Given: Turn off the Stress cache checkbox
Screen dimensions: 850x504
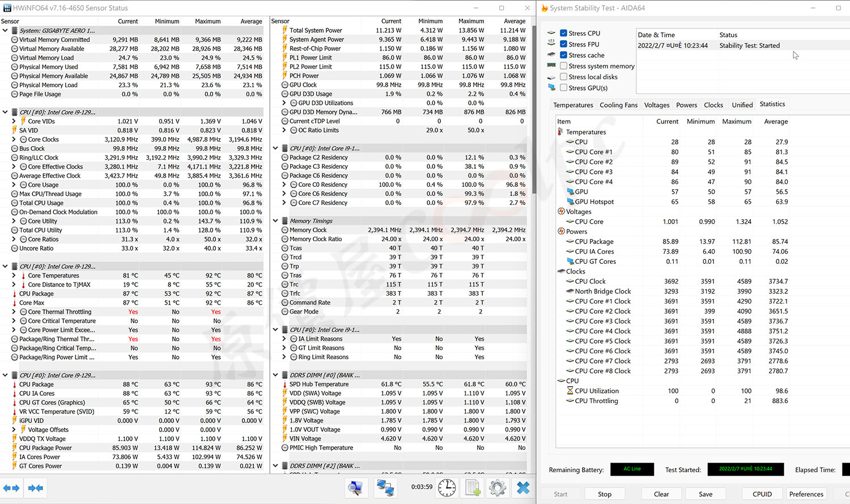Looking at the screenshot, I should coord(563,55).
